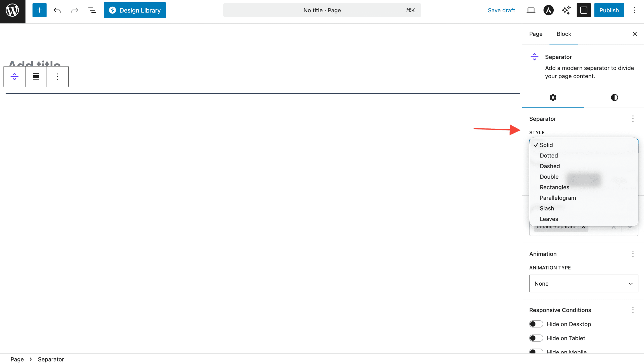Click the No title command search field
Screen dimensions: 644x364
point(322,10)
